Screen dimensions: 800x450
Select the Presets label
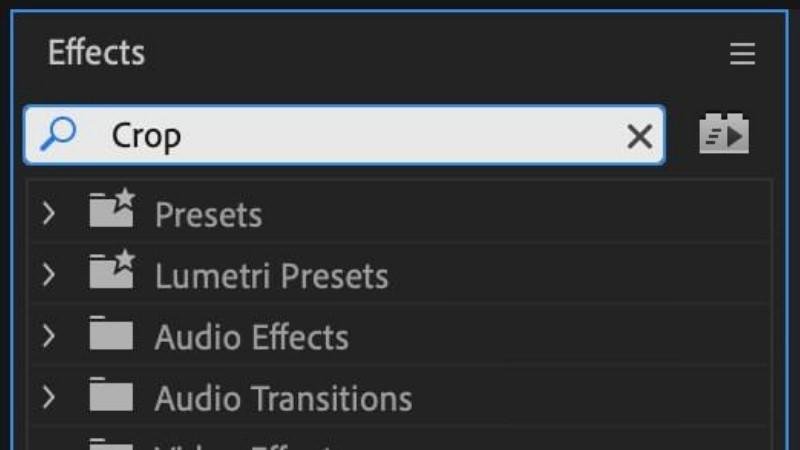(x=208, y=215)
